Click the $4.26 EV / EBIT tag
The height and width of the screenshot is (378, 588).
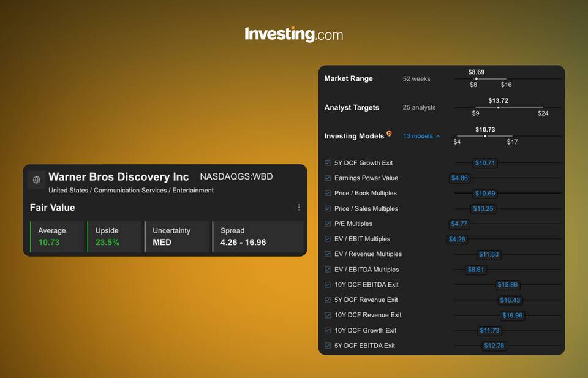tap(457, 240)
